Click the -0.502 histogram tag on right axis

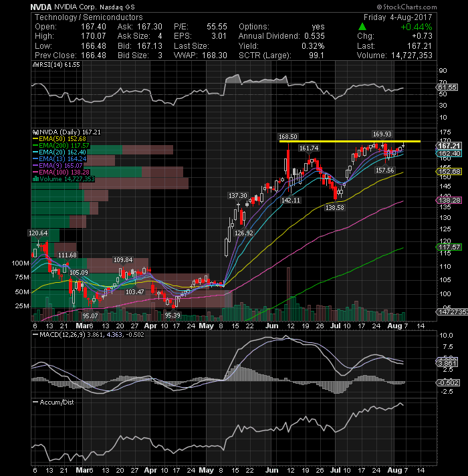(448, 383)
